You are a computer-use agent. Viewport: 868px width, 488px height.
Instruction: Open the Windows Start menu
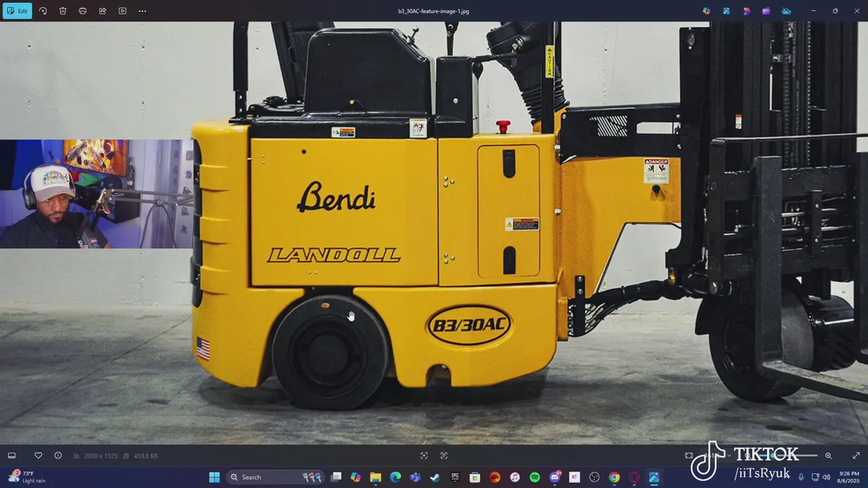click(214, 477)
